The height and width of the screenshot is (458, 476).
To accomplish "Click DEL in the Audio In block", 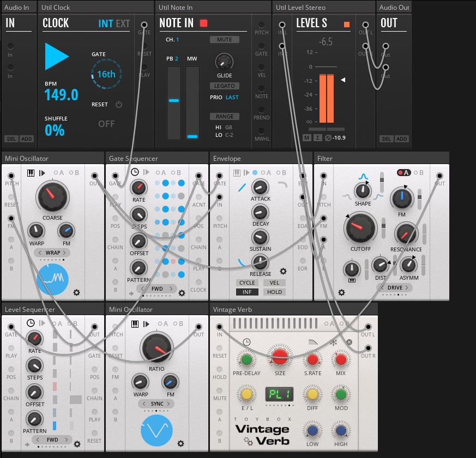I will [x=11, y=138].
